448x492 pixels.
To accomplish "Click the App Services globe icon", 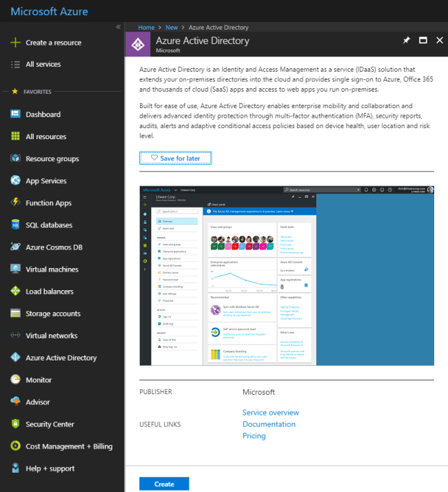I will click(x=15, y=181).
